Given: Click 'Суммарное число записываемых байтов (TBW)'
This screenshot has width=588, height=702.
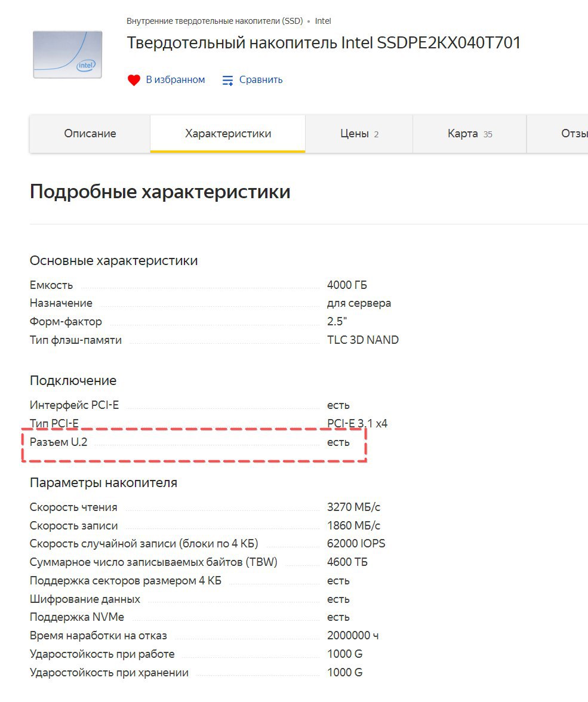Looking at the screenshot, I should coord(153,562).
